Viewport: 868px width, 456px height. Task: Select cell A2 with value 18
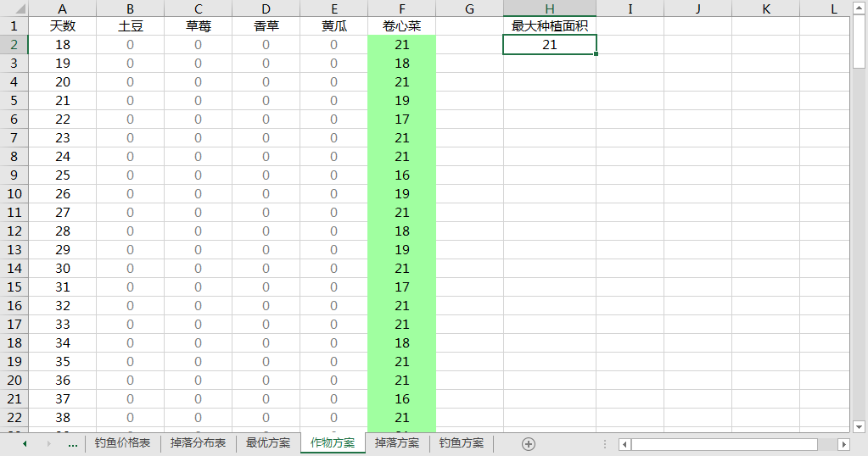pos(62,45)
